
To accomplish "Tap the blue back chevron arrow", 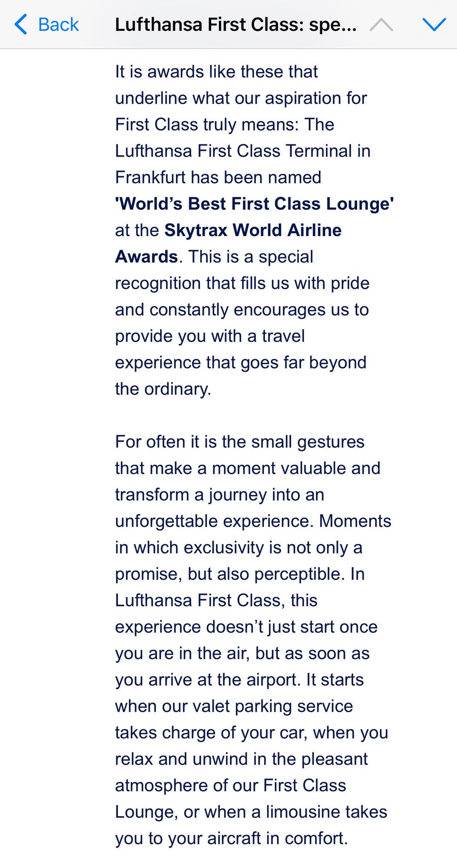I will [x=21, y=24].
